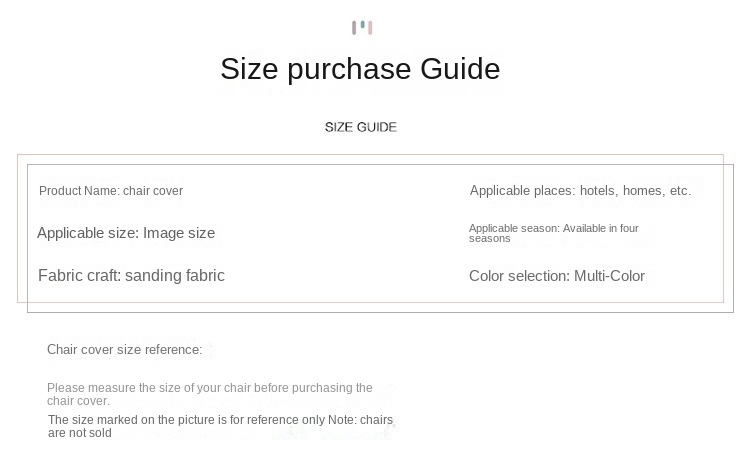The width and height of the screenshot is (750, 460).
Task: Click the 'Image size' value text
Action: [x=179, y=233]
